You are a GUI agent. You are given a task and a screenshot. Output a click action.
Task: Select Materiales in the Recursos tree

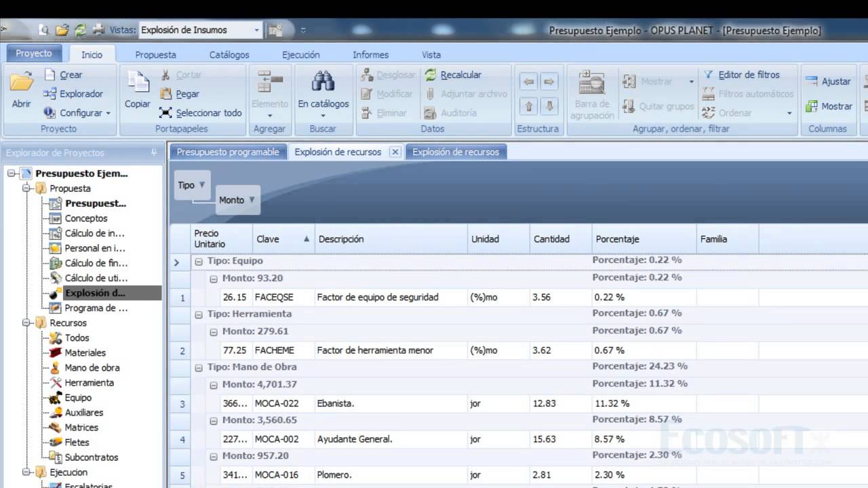pos(85,353)
